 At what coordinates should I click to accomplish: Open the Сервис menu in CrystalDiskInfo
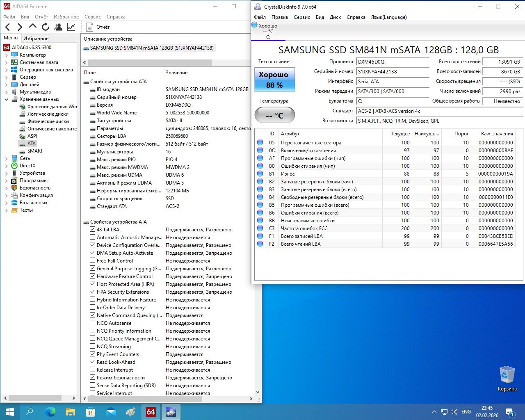[302, 17]
